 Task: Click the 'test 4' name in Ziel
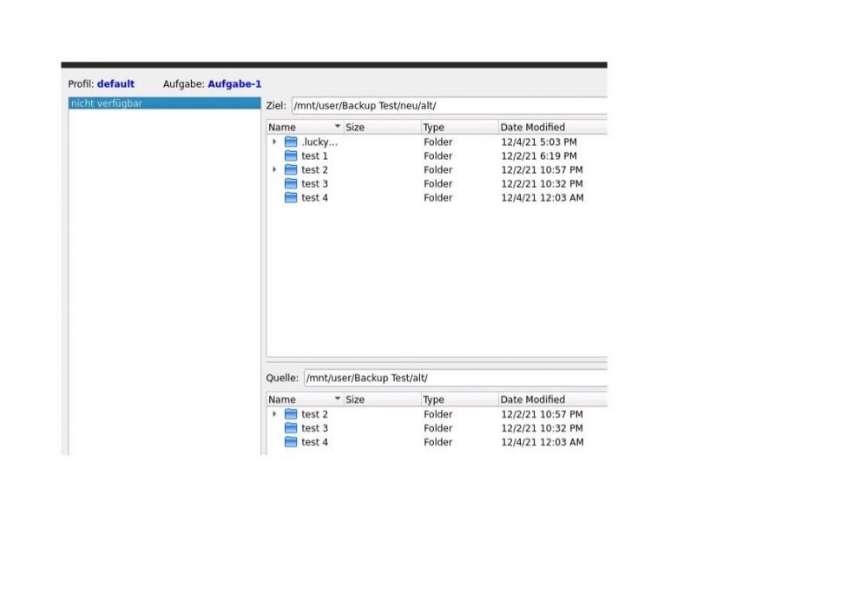314,198
